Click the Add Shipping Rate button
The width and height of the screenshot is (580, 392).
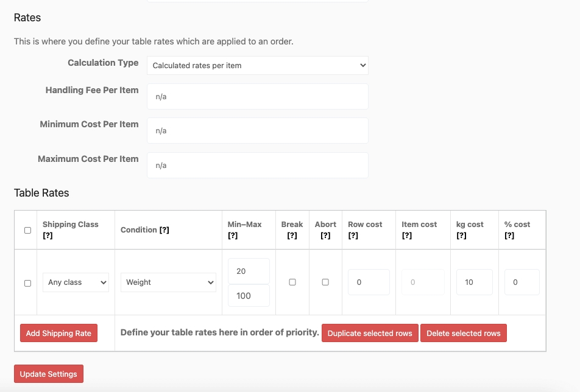[x=58, y=333]
